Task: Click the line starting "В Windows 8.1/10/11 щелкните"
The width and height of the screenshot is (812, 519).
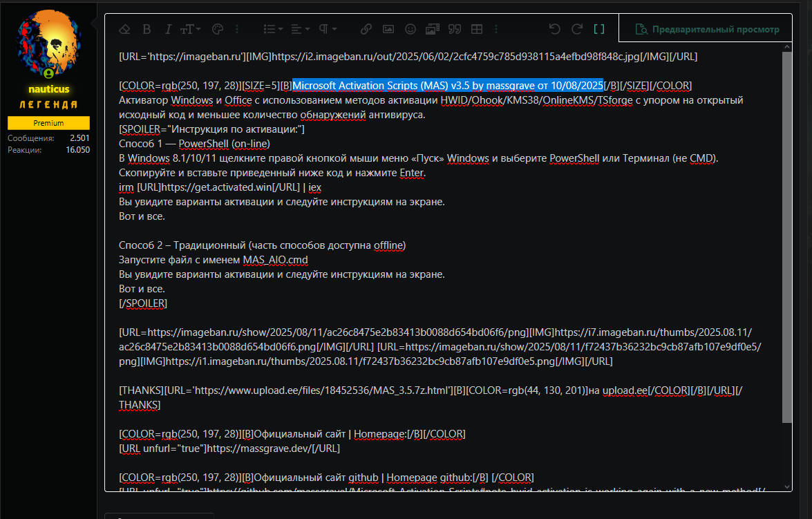Action: (418, 158)
